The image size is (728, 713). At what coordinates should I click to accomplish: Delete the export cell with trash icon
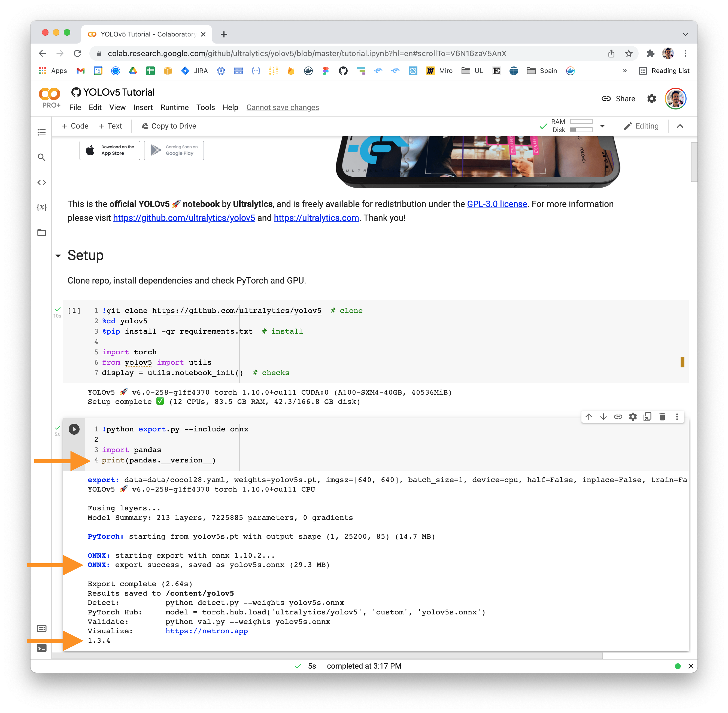coord(662,416)
